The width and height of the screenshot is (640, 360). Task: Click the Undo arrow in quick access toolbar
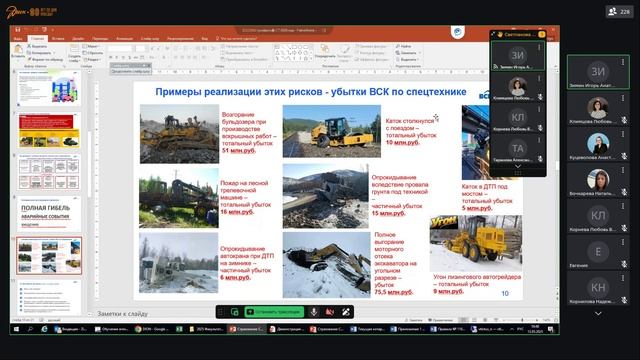point(27,29)
